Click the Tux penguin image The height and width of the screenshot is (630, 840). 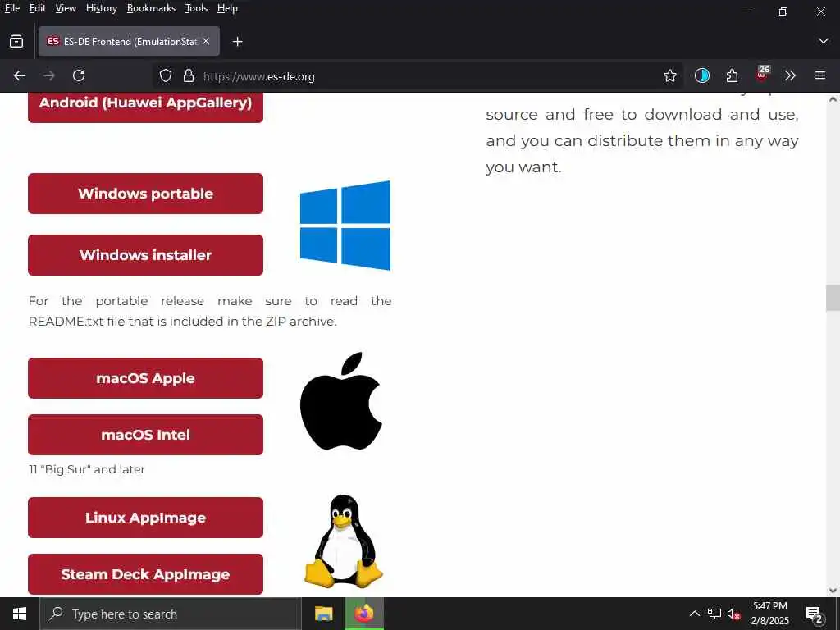344,541
